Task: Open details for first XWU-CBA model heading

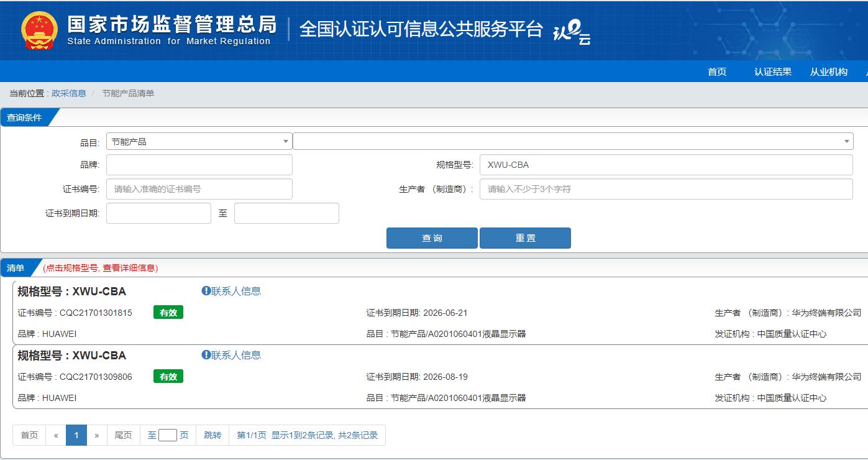Action: [71, 292]
